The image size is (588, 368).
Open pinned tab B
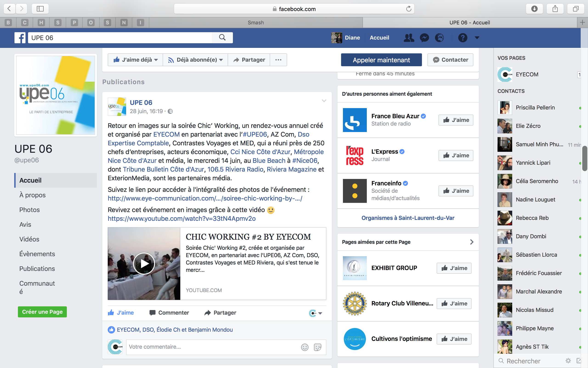point(8,23)
